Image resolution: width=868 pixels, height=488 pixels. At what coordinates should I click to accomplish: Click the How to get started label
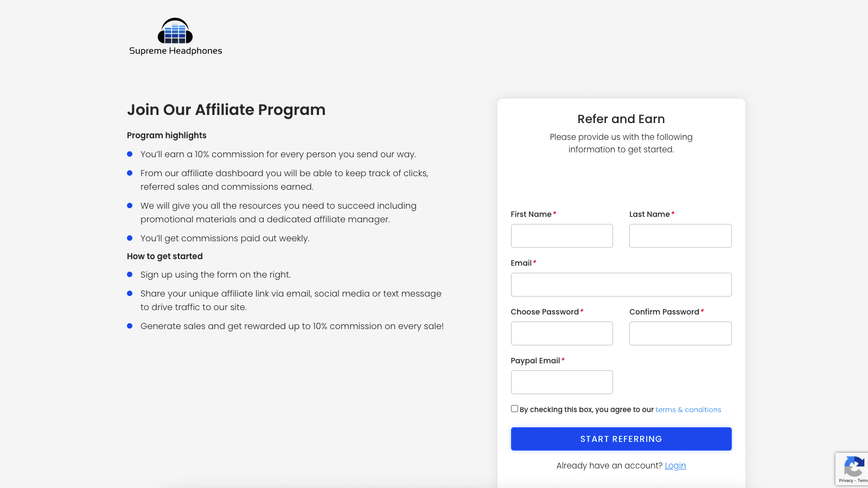[x=164, y=256]
